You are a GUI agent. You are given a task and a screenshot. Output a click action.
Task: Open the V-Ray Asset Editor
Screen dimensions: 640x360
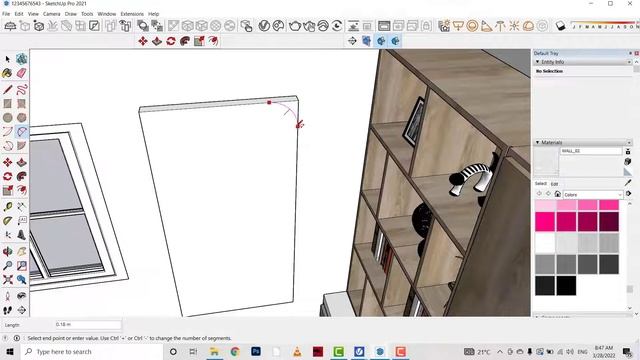pyautogui.click(x=264, y=26)
